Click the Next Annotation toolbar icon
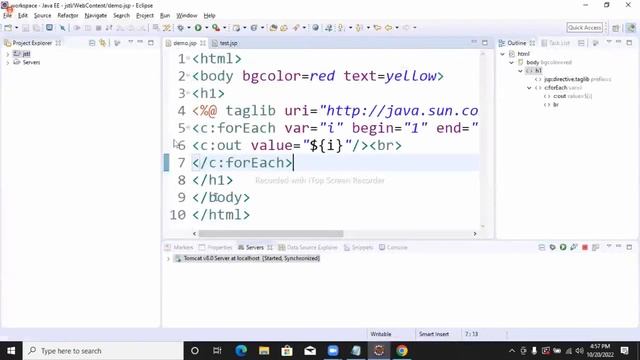This screenshot has width=640, height=360. pyautogui.click(x=341, y=28)
